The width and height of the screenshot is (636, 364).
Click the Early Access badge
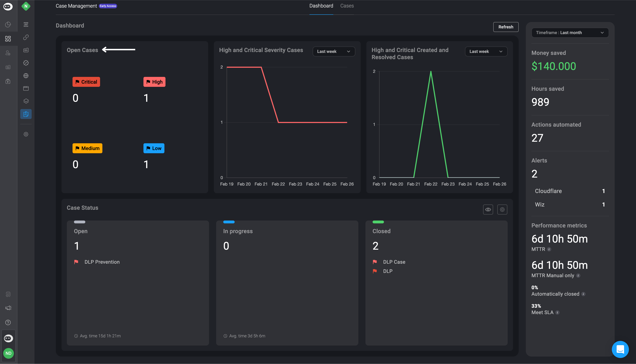point(108,6)
